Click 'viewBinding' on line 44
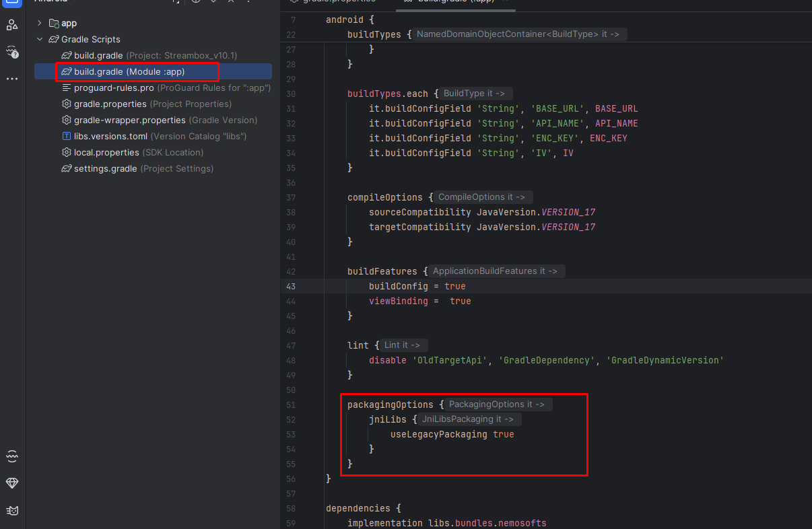812x529 pixels. (399, 301)
